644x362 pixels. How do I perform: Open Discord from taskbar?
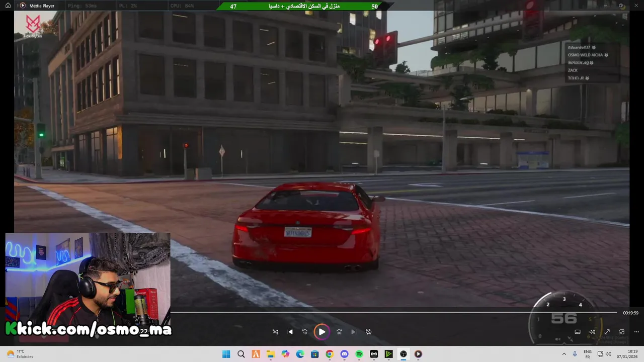tap(344, 354)
